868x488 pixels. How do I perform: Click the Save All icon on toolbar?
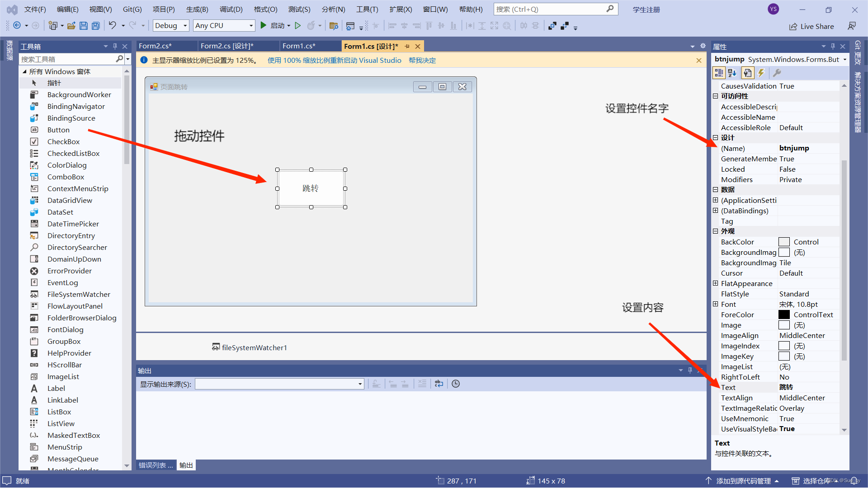coord(95,25)
